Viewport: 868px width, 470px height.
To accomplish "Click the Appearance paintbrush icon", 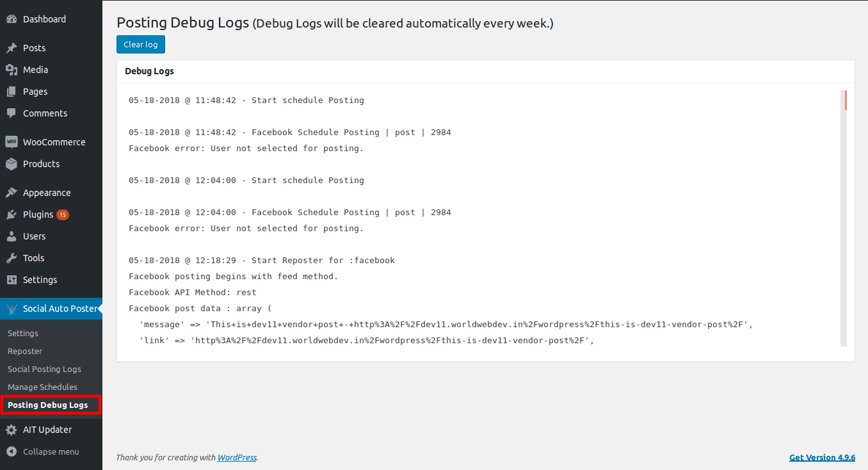I will point(12,193).
